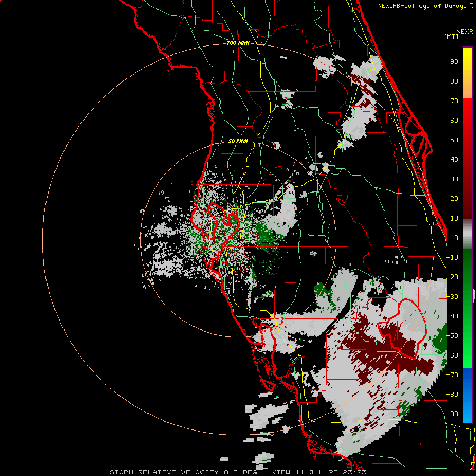Click the 30 value on the velocity scale
This screenshot has height=476, width=476.
coord(454,179)
